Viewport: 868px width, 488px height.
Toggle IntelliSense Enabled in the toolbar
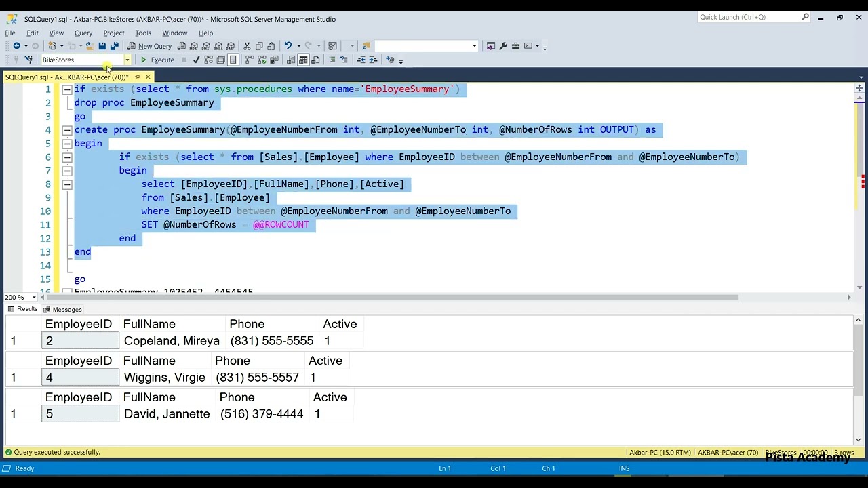click(x=233, y=60)
